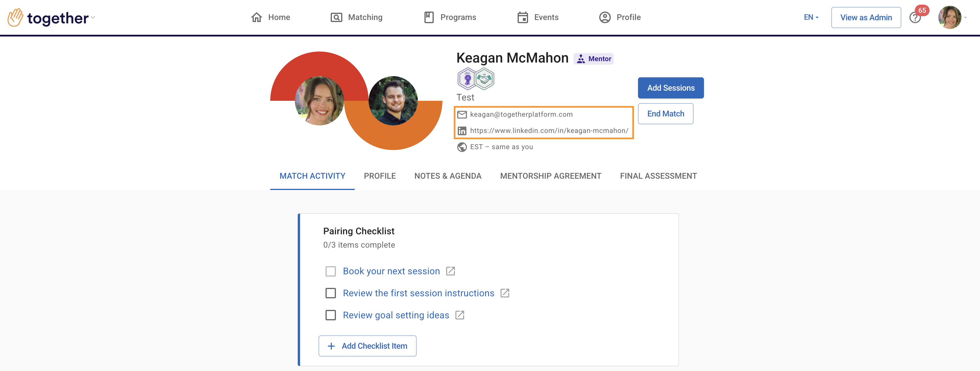
Task: Open external link icon beside Review goal setting ideas
Action: 459,315
